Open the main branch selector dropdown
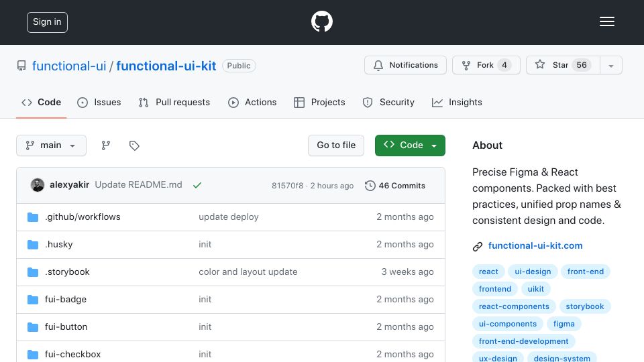 coord(52,145)
